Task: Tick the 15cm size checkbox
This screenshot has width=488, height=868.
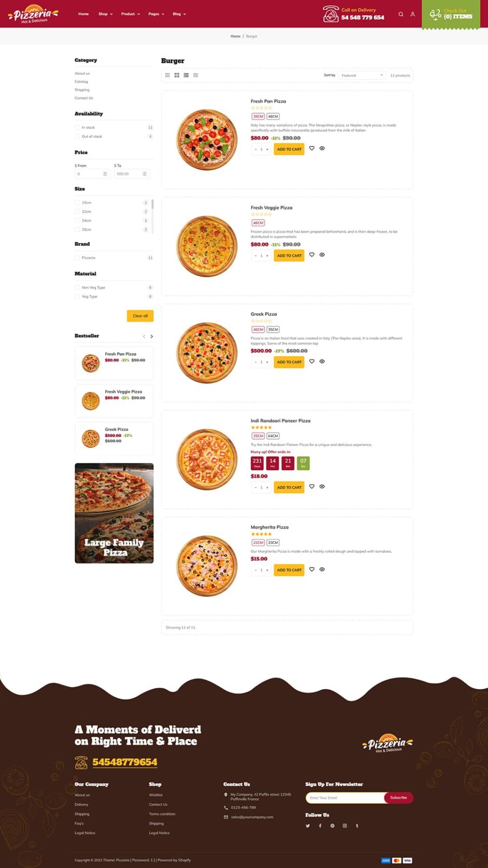Action: pos(77,203)
